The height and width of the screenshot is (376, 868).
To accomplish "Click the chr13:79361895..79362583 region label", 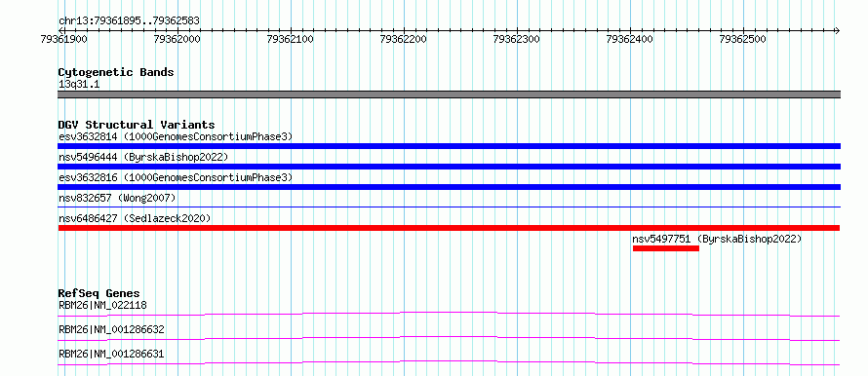I will point(129,21).
